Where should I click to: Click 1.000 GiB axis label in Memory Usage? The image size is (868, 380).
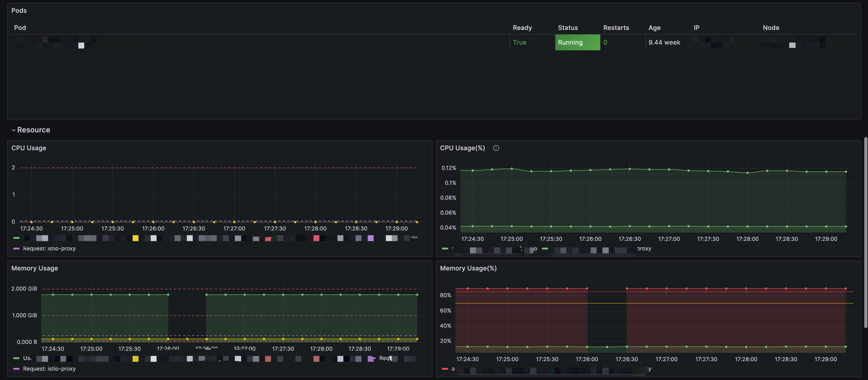pyautogui.click(x=24, y=315)
